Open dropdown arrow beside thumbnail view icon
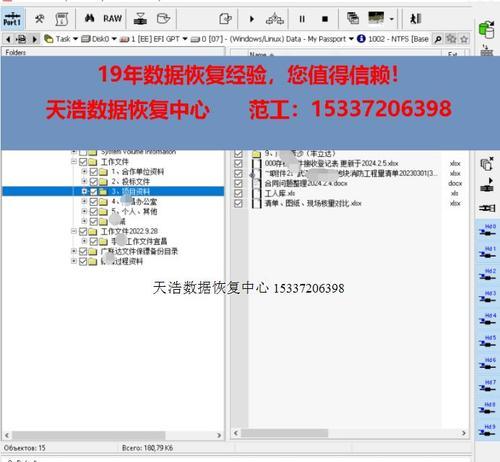This screenshot has width=500, height=462. coord(392,19)
